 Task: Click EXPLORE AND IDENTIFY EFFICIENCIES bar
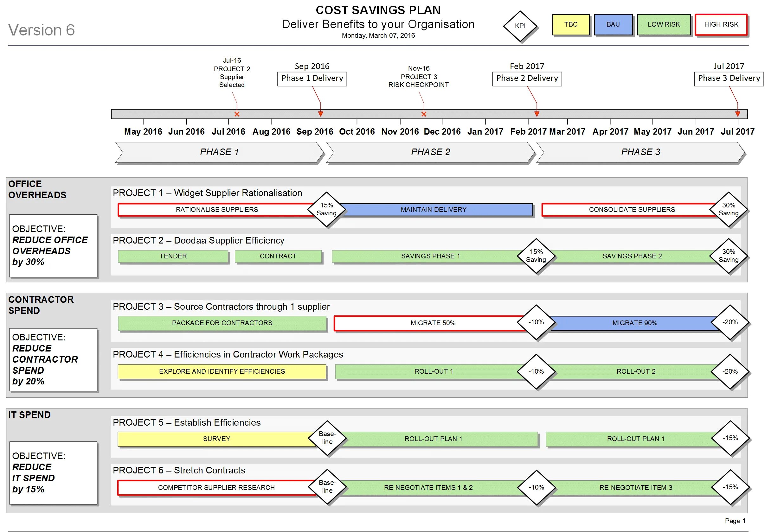(222, 371)
